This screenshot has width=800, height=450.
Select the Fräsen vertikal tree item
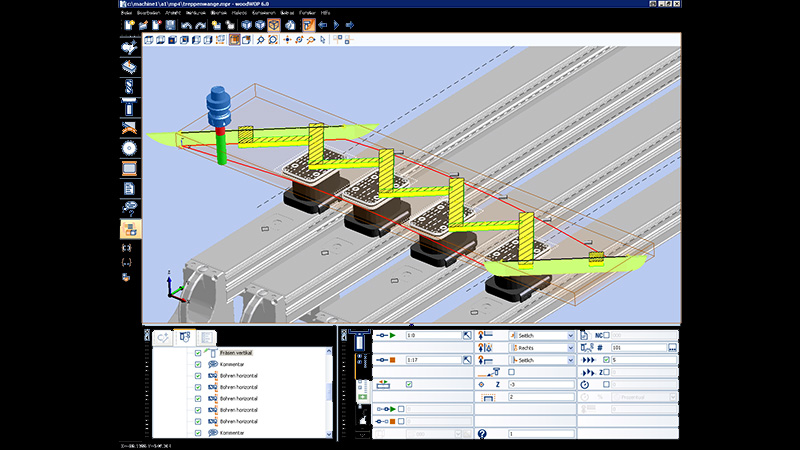[x=236, y=353]
